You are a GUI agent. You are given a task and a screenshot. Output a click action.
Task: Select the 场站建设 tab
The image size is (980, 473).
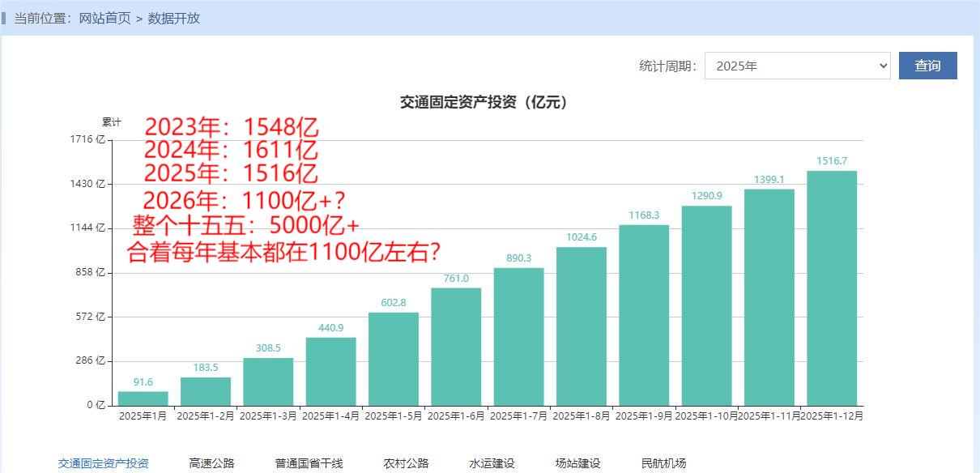coord(577,463)
